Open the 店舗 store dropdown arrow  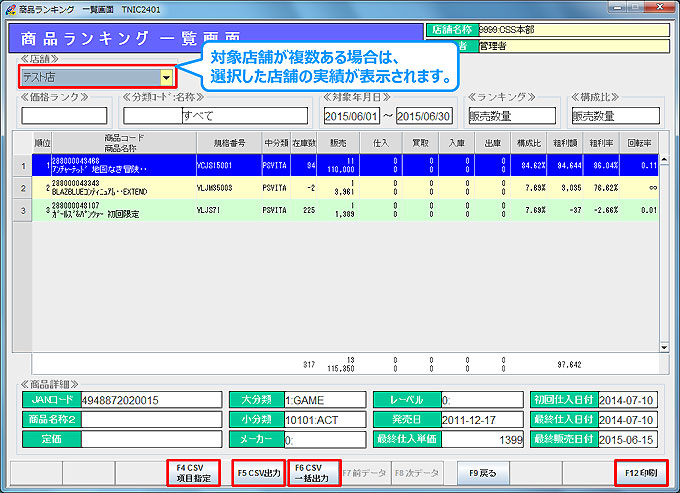pos(166,77)
